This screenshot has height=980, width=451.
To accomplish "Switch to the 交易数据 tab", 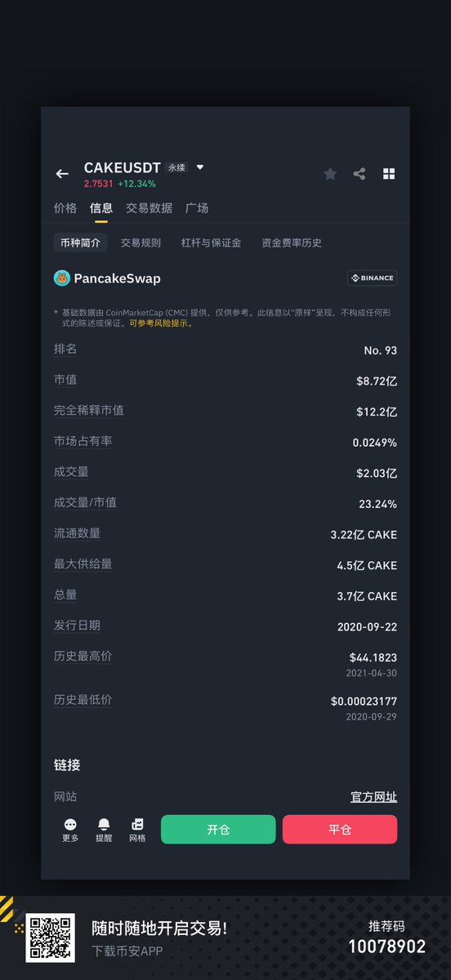I will click(149, 208).
